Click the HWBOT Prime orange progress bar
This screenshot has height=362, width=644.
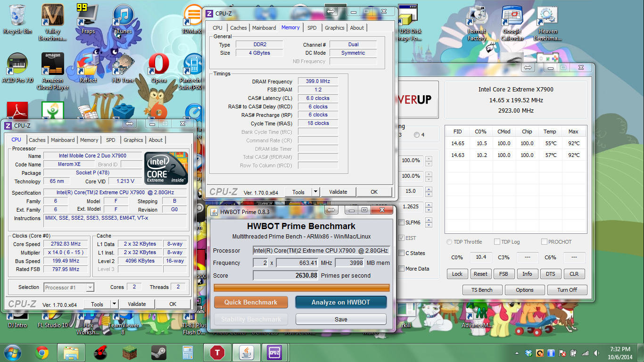(x=302, y=288)
